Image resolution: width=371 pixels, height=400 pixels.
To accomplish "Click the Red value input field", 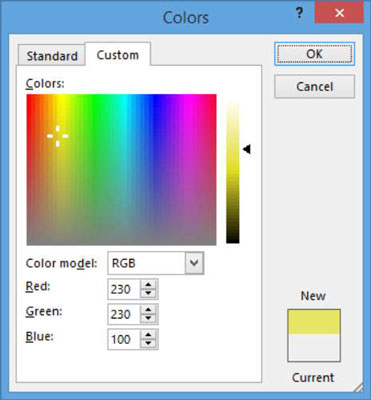I will pos(124,289).
